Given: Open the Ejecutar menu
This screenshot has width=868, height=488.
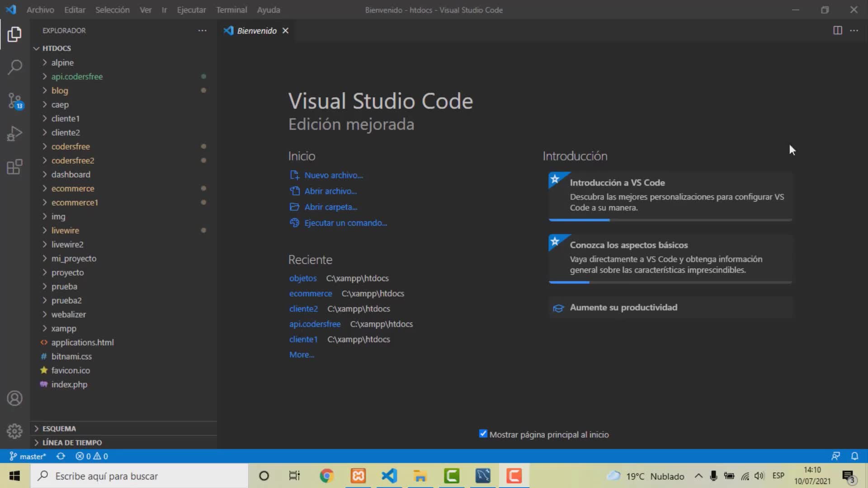Looking at the screenshot, I should pos(191,10).
